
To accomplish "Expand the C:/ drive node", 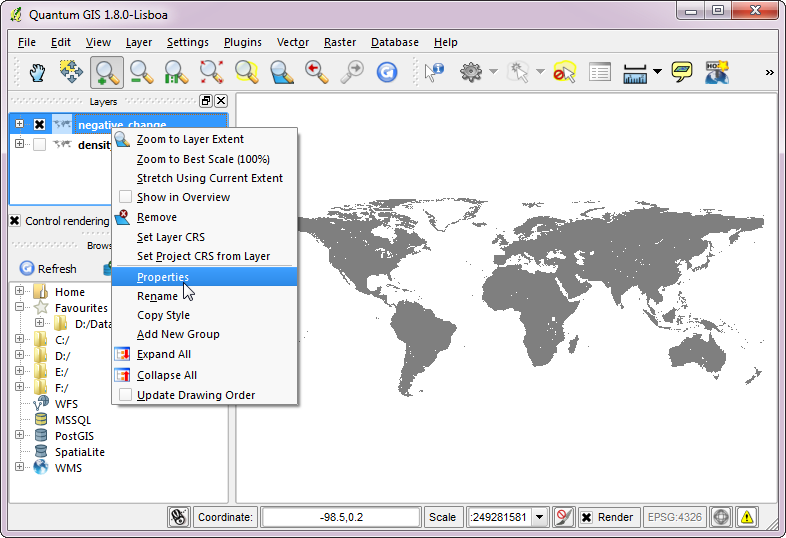I will click(x=19, y=339).
